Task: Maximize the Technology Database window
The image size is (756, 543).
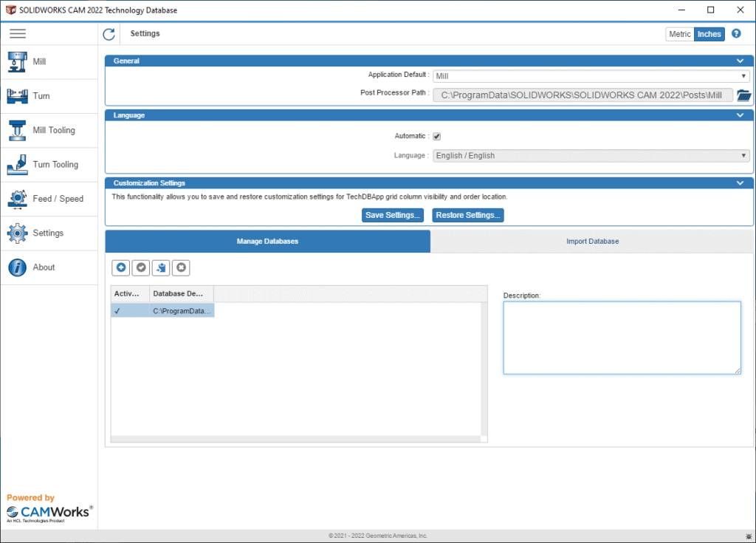Action: 711,10
